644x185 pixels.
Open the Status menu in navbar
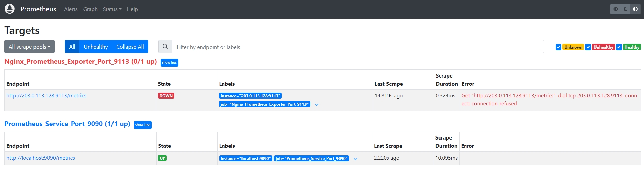(x=112, y=9)
